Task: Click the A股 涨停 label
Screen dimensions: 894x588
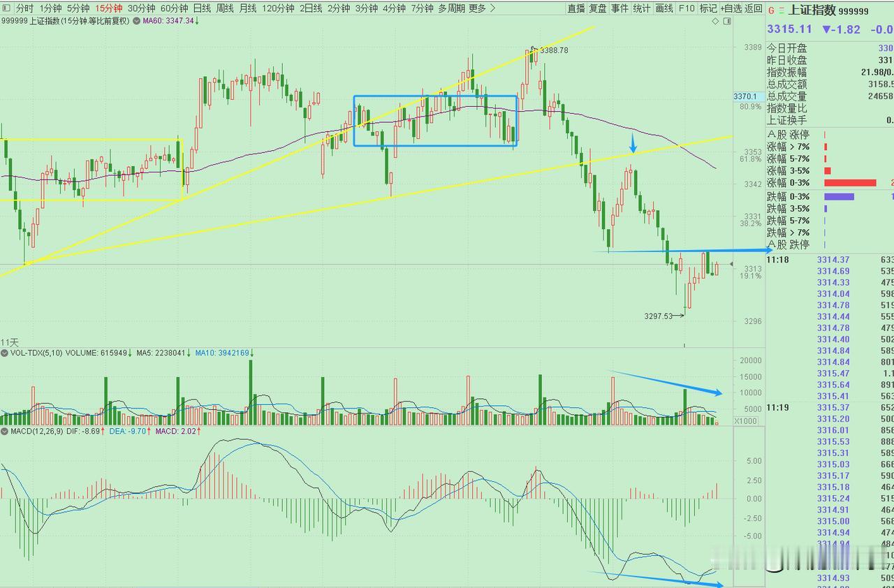Action: click(788, 135)
